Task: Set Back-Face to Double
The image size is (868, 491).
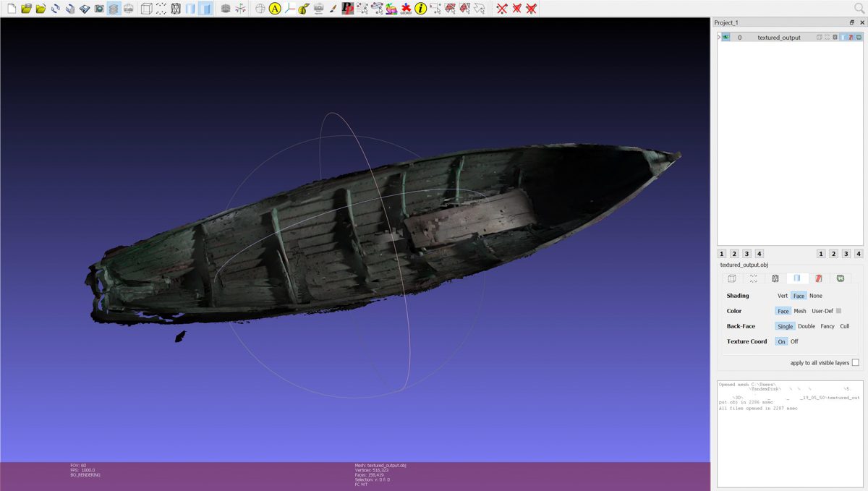Action: (806, 326)
